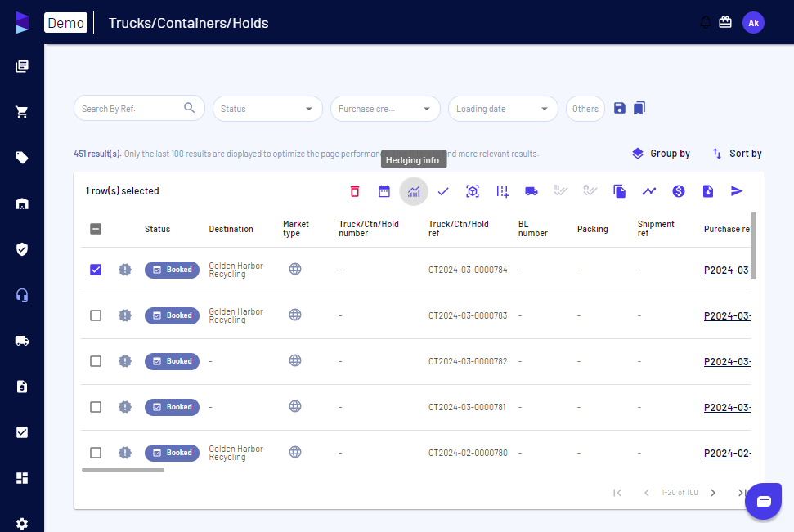Open notifications bell icon
Image resolution: width=794 pixels, height=532 pixels.
[706, 22]
